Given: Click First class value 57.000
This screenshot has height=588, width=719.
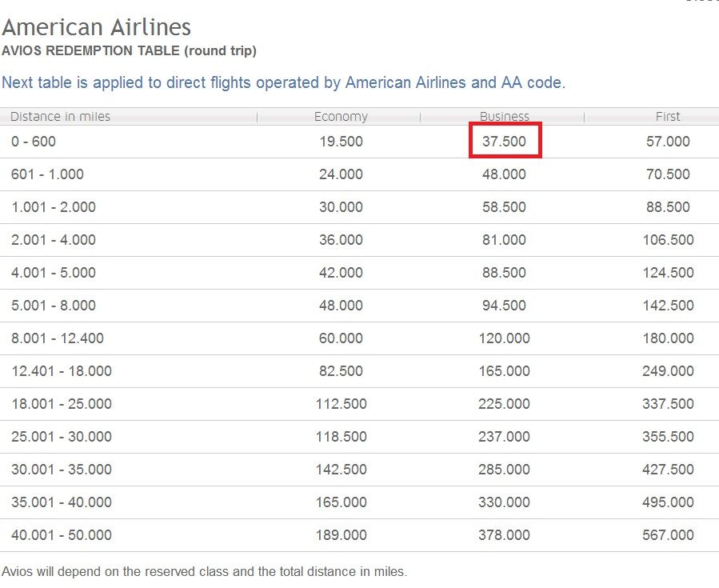Looking at the screenshot, I should [668, 142].
